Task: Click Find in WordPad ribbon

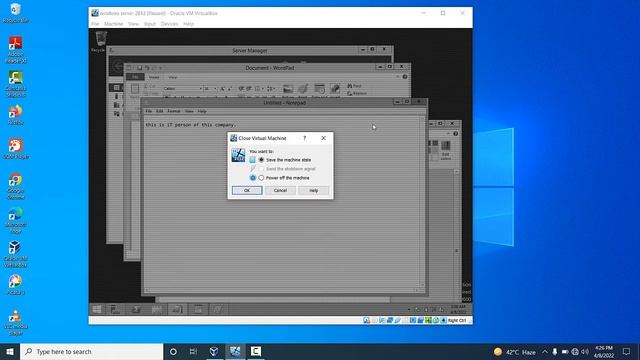Action: [x=354, y=86]
